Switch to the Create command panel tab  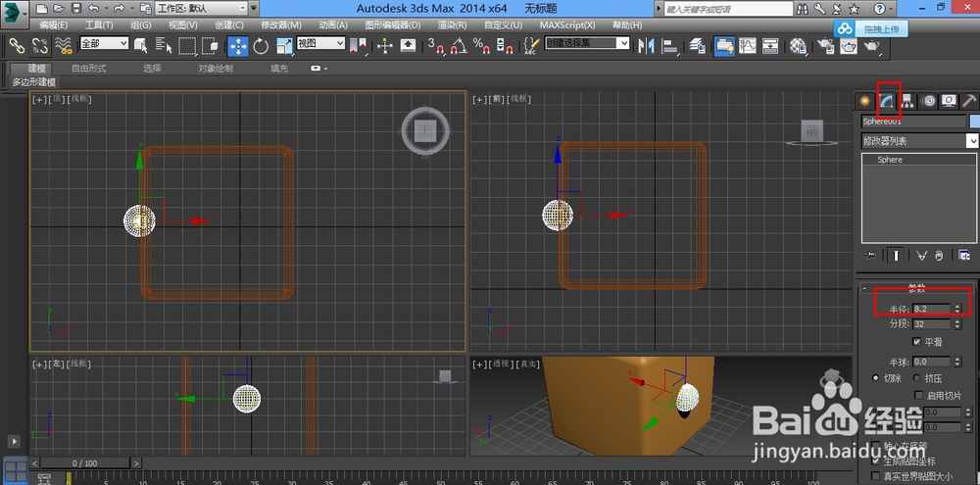click(865, 101)
